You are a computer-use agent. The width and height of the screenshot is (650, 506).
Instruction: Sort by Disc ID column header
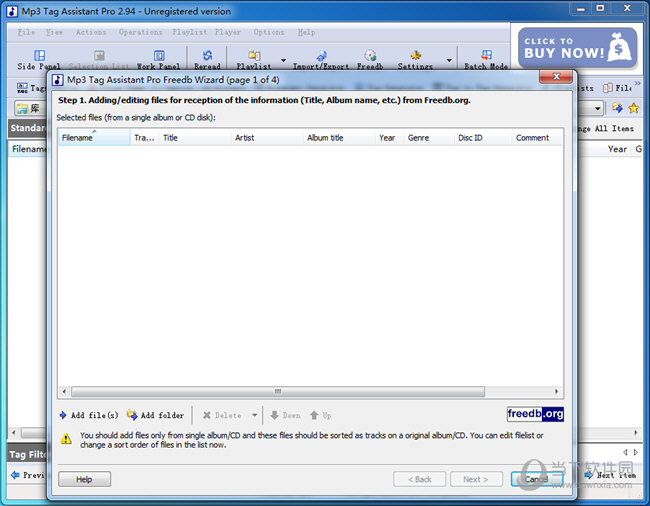(483, 138)
